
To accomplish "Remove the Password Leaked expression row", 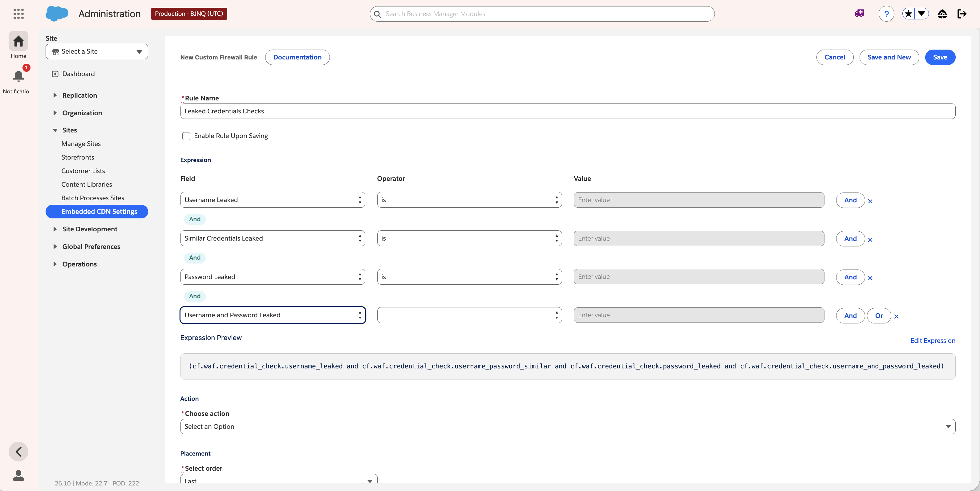I will tap(870, 278).
